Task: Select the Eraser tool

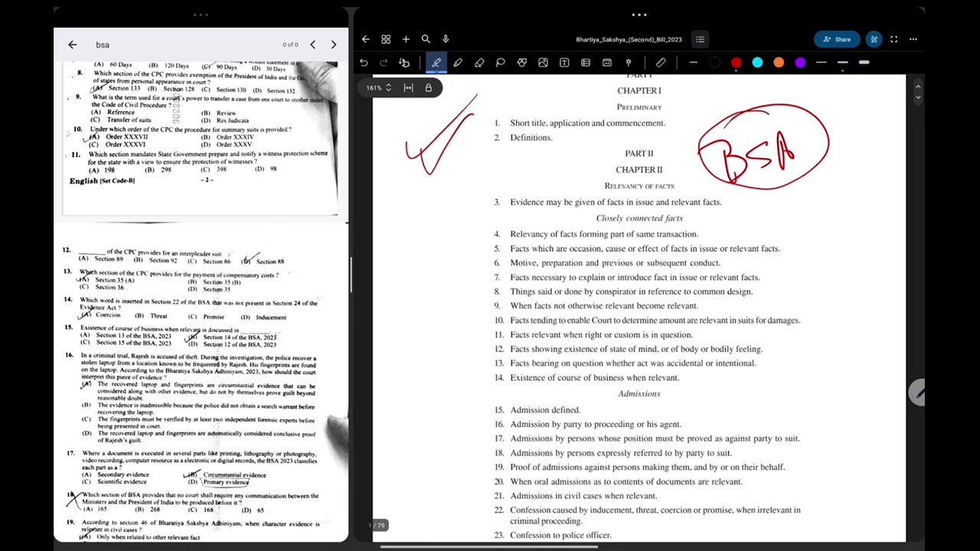Action: tap(479, 63)
